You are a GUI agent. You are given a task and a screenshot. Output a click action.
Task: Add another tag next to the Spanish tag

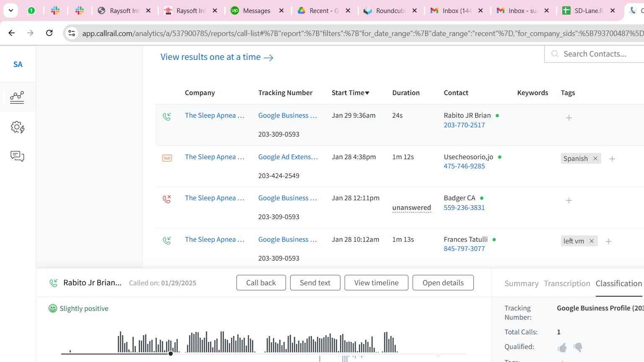tap(612, 159)
